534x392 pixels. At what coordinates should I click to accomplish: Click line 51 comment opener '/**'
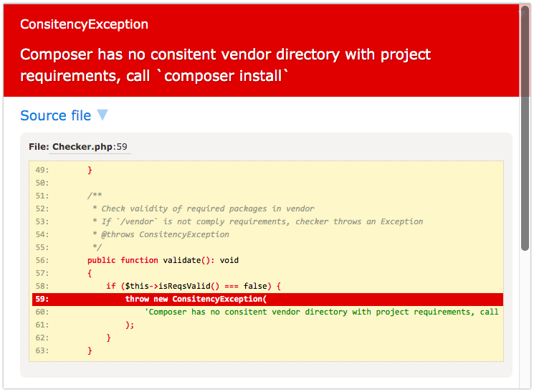click(x=95, y=196)
